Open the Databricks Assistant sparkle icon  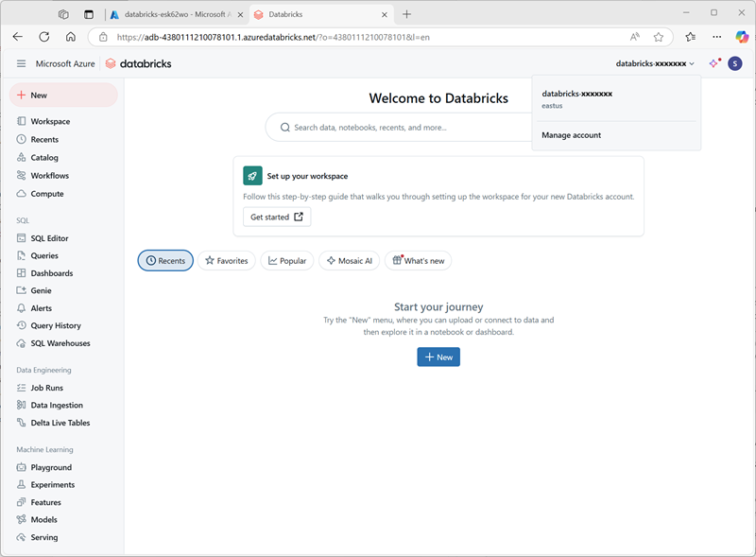(x=714, y=63)
